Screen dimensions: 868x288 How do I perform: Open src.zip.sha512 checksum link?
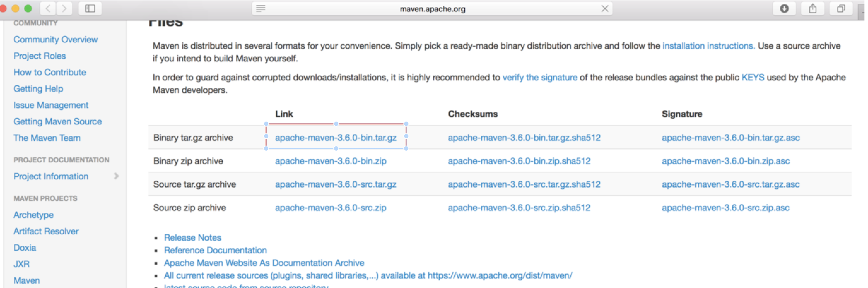(x=519, y=208)
